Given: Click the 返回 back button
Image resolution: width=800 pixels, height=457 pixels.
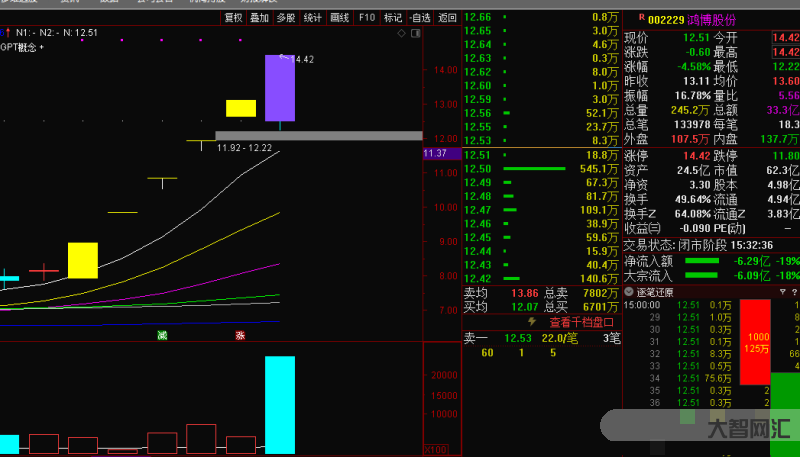Looking at the screenshot, I should click(447, 18).
